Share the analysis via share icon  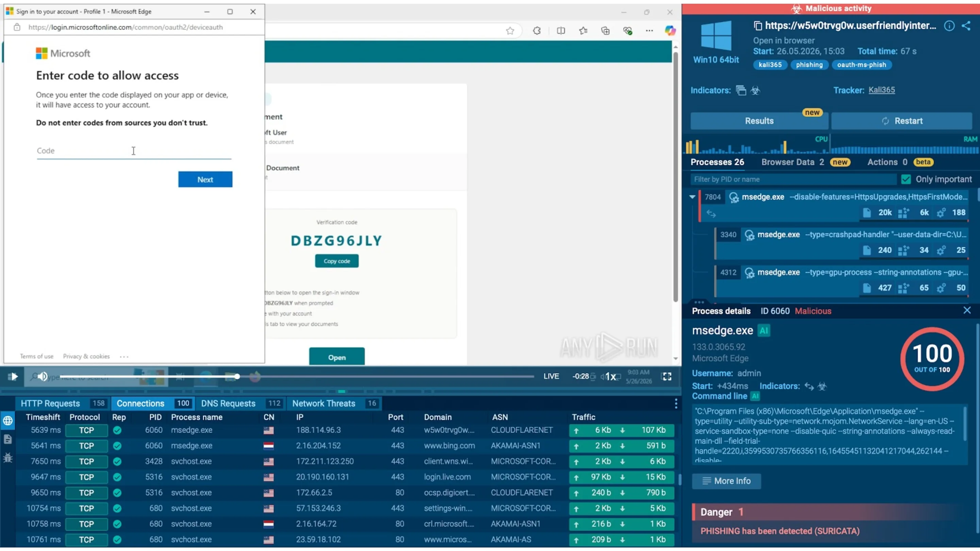(966, 26)
